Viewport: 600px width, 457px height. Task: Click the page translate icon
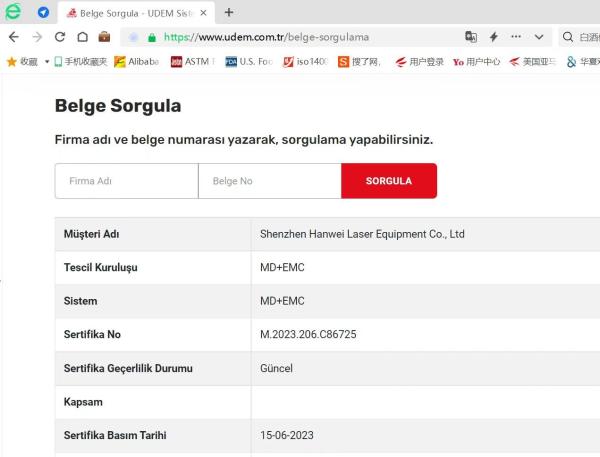pyautogui.click(x=471, y=37)
